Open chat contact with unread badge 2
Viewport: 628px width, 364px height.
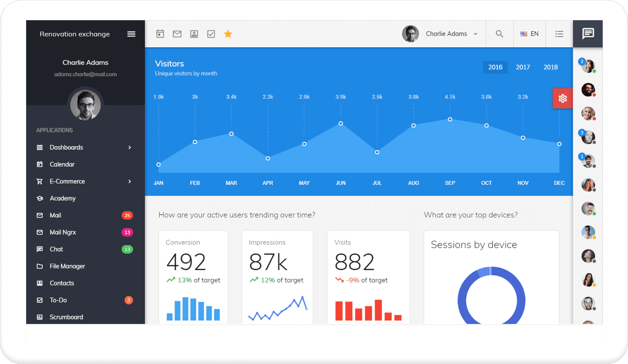click(588, 66)
